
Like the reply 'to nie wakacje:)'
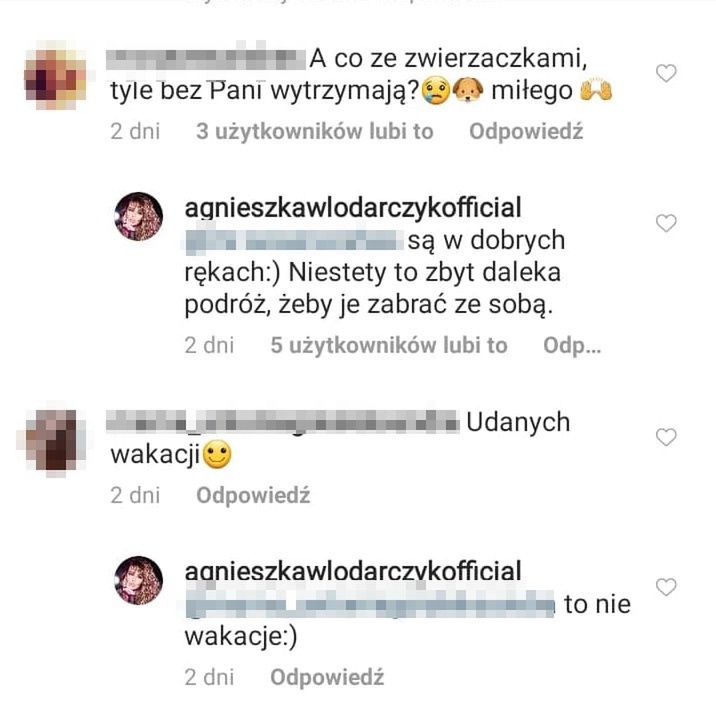point(666,587)
